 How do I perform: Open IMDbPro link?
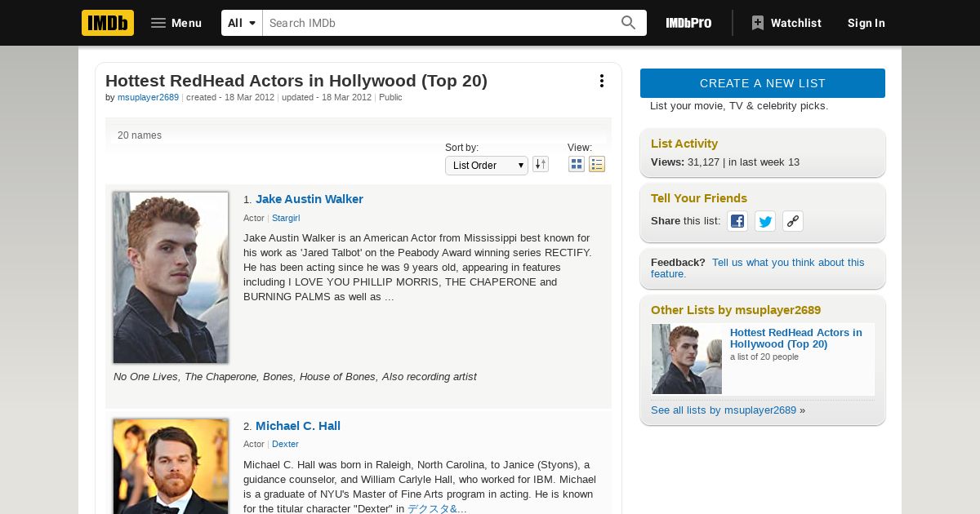[x=688, y=23]
